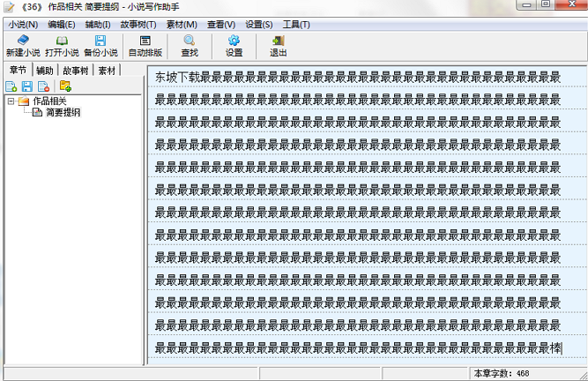Switch to the 素材 side tab
This screenshot has width=588, height=381.
point(107,71)
